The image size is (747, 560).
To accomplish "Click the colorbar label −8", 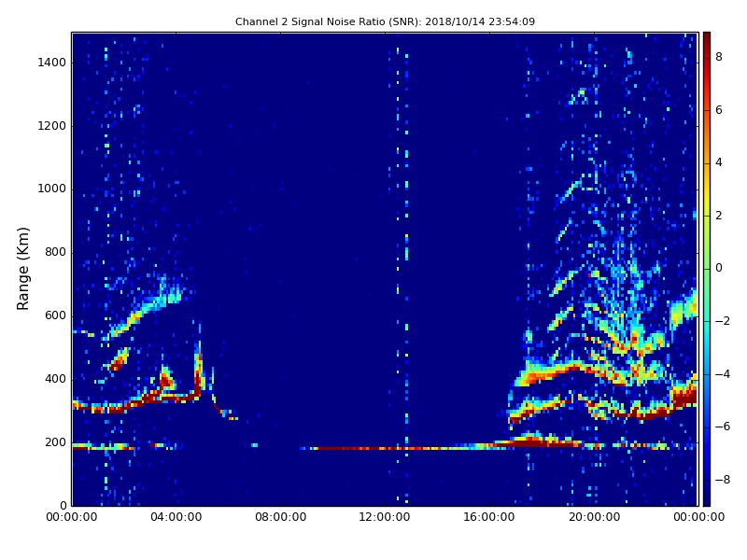I will point(723,480).
